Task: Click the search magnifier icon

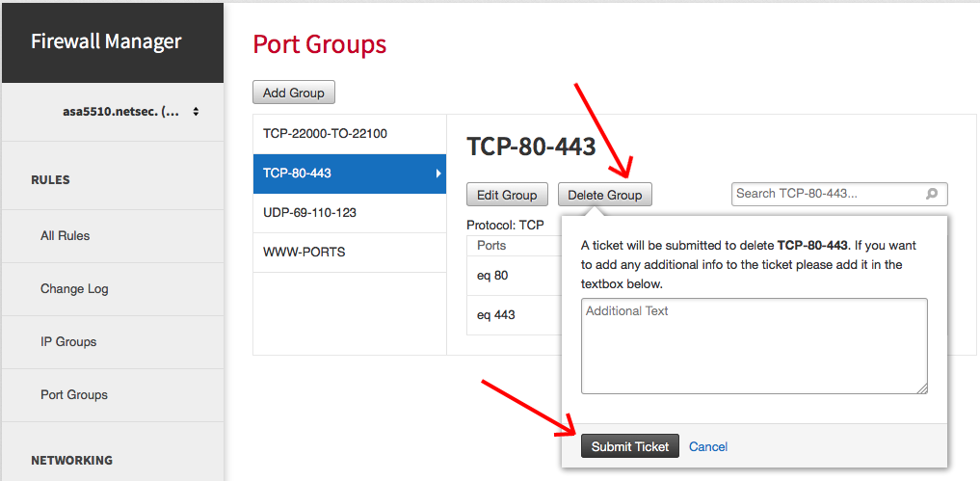Action: [931, 194]
